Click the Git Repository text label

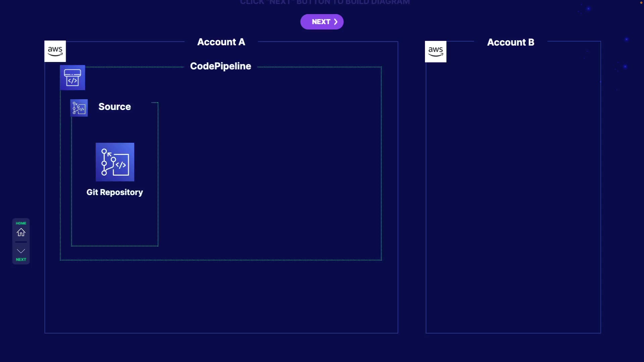pyautogui.click(x=115, y=192)
